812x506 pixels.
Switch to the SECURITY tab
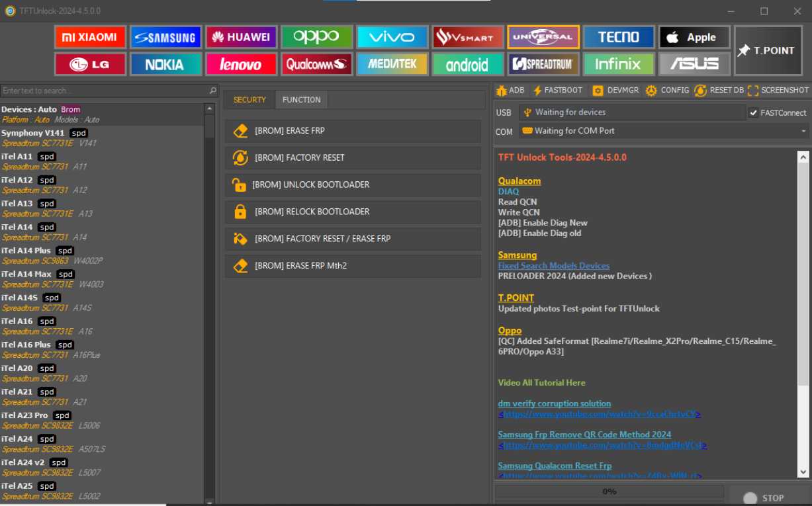coord(249,99)
